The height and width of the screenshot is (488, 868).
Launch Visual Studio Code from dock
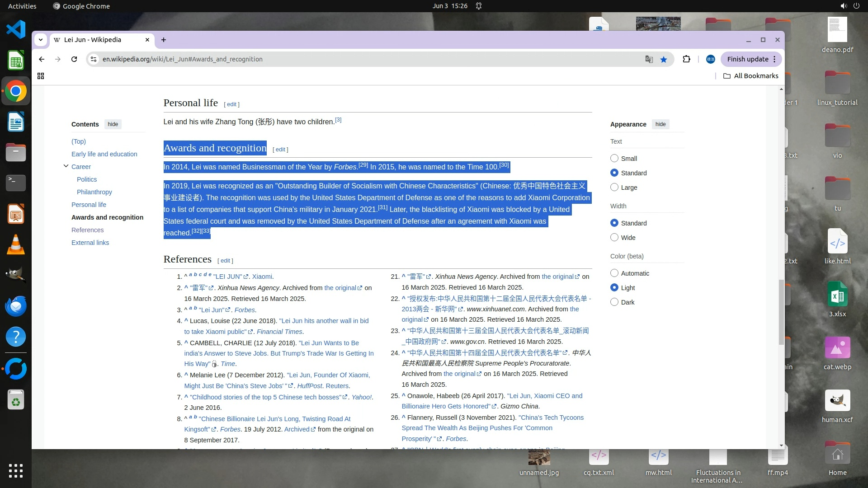pyautogui.click(x=16, y=30)
